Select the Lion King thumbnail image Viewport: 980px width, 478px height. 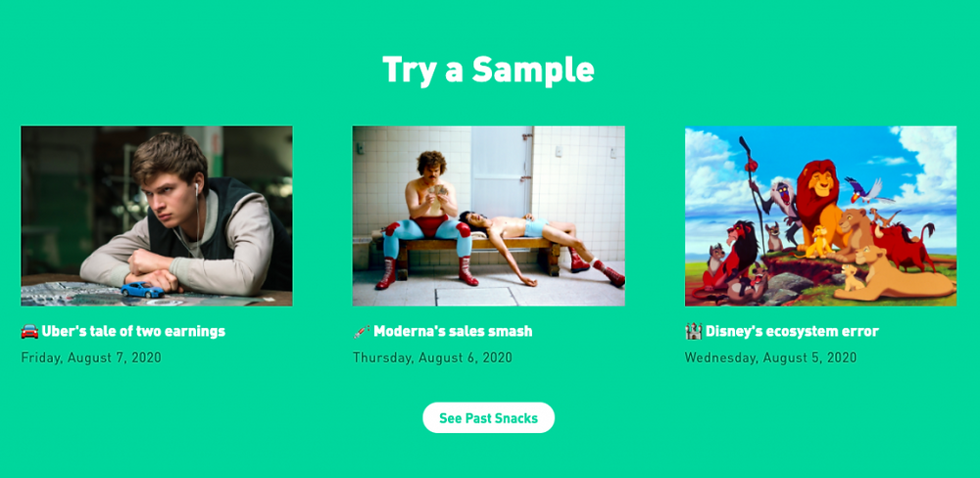820,216
